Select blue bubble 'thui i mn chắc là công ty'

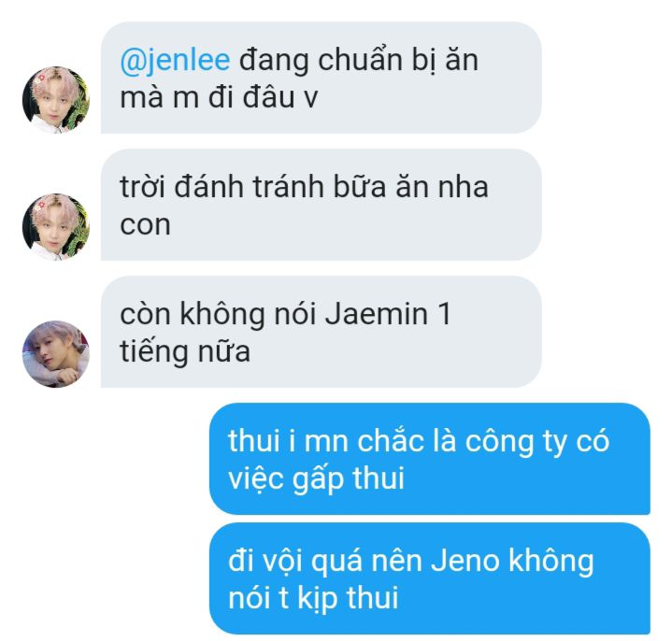[x=430, y=459]
